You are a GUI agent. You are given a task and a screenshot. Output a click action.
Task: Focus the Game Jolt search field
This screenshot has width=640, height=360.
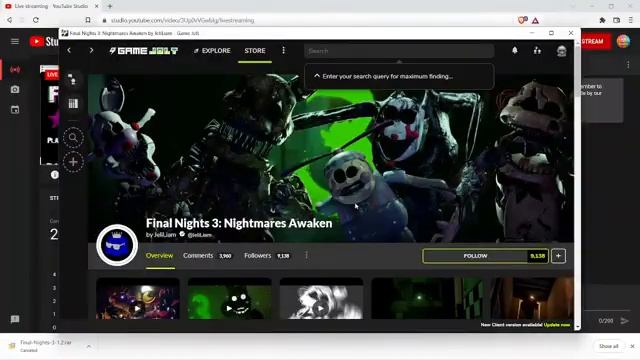click(x=399, y=51)
